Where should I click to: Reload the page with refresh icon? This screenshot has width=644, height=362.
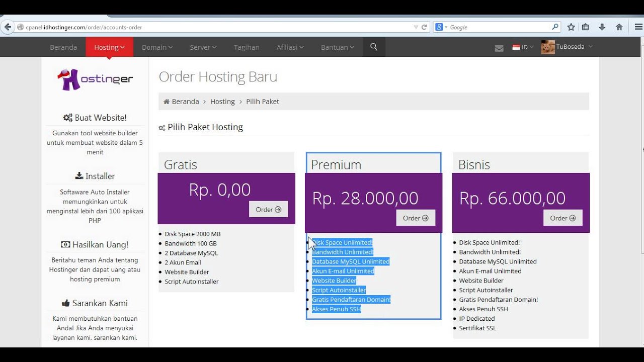click(x=424, y=27)
